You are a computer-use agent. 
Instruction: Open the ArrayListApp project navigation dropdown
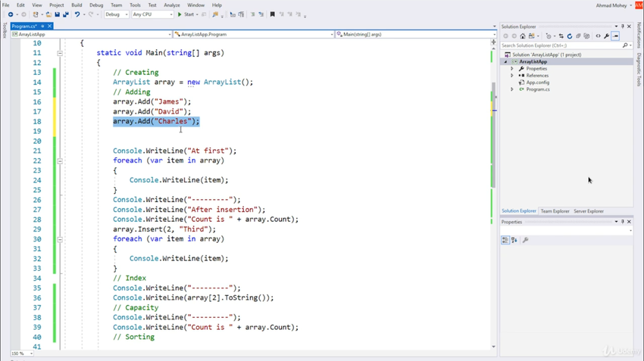(x=91, y=35)
